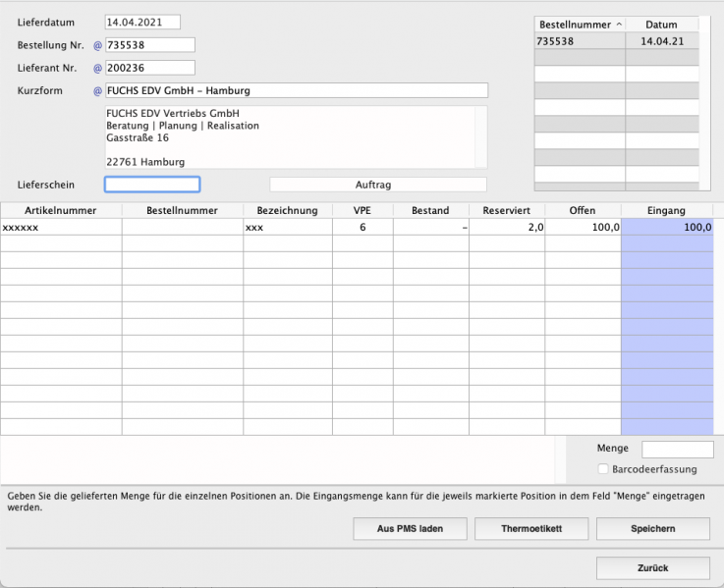Click into the Menge input field
The image size is (724, 588).
click(x=677, y=450)
